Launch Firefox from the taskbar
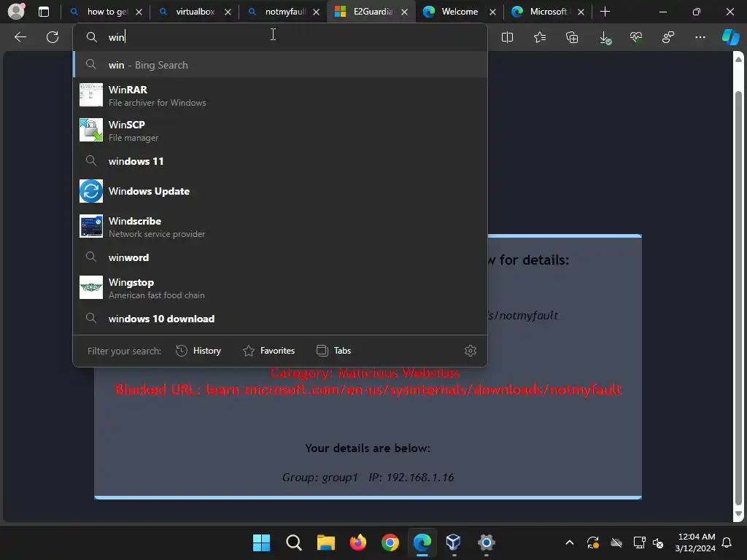 357,542
